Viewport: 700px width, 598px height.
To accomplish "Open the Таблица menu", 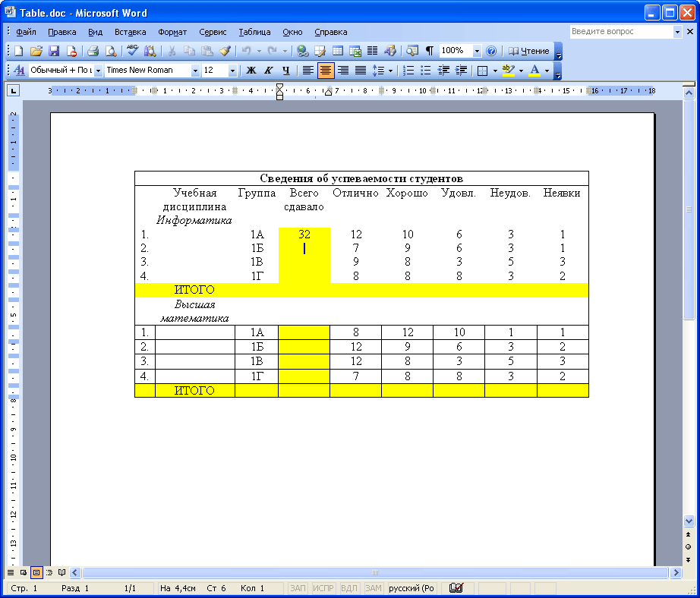I will tap(254, 32).
